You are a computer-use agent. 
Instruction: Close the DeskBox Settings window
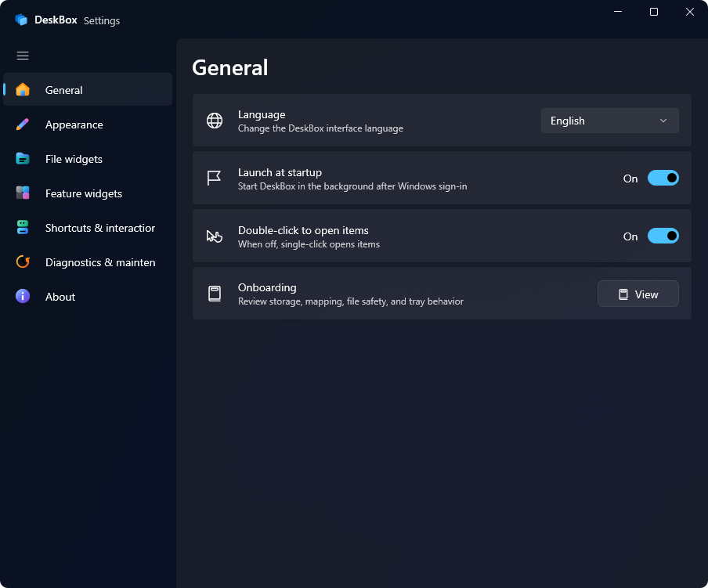coord(689,12)
